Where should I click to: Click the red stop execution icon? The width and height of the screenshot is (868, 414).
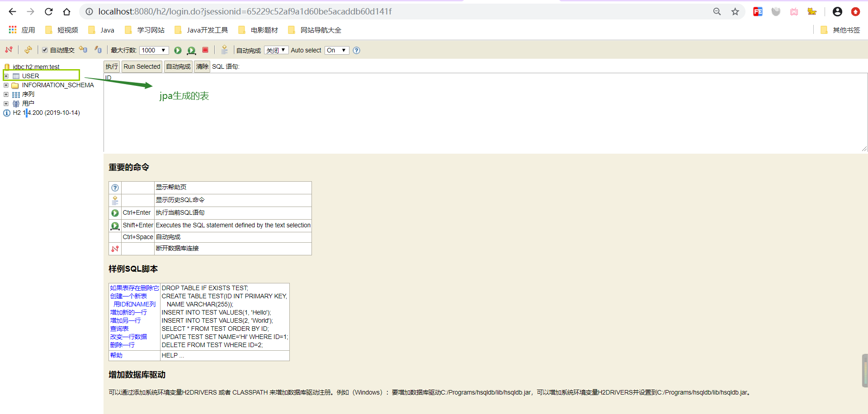205,50
